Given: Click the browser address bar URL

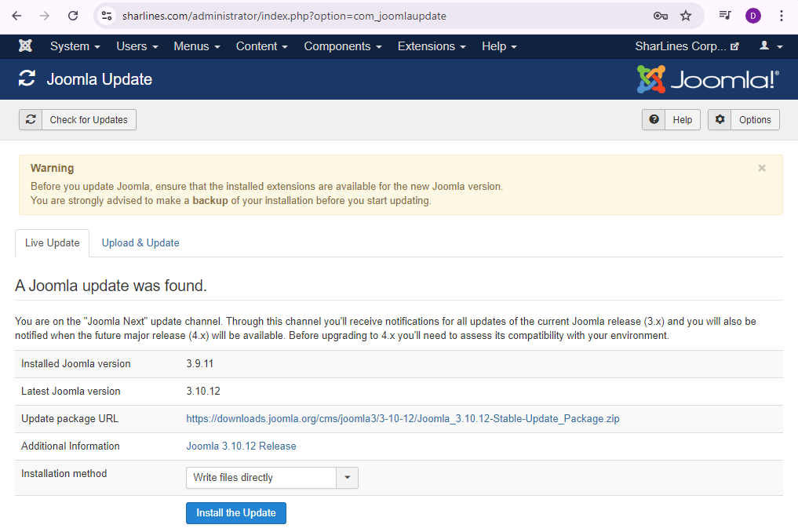Looking at the screenshot, I should (284, 16).
